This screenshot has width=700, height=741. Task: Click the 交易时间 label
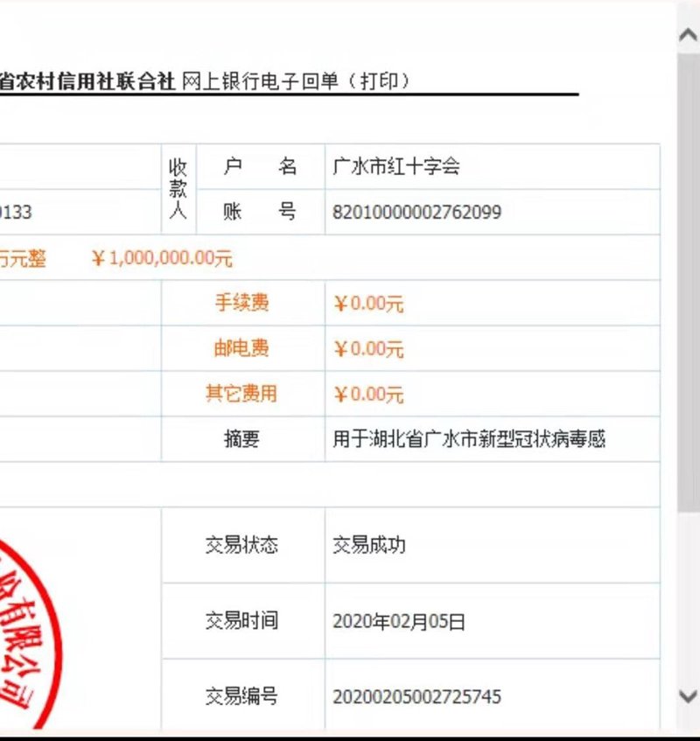[241, 620]
